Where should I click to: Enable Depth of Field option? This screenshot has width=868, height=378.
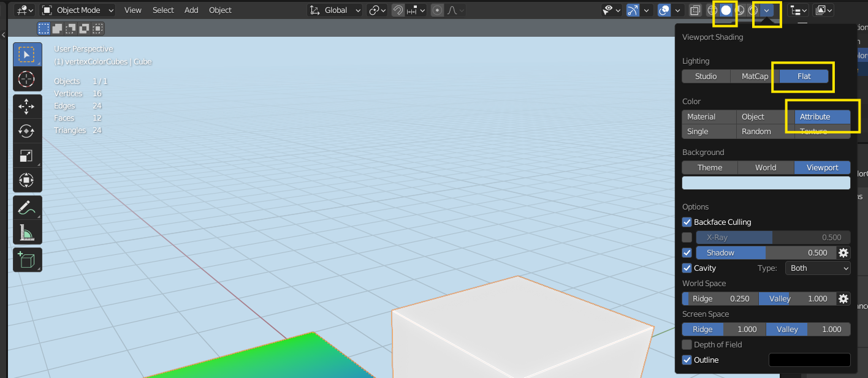687,344
